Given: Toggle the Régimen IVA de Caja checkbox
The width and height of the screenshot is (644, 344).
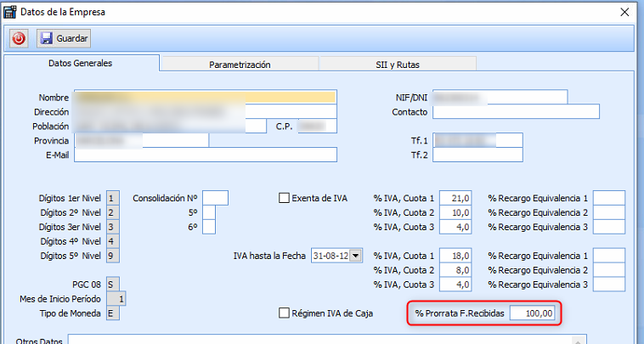Looking at the screenshot, I should [285, 313].
